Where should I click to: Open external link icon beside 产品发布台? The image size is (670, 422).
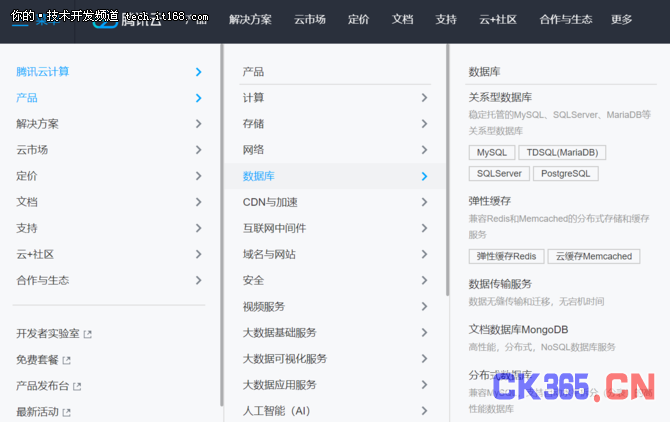tap(77, 387)
